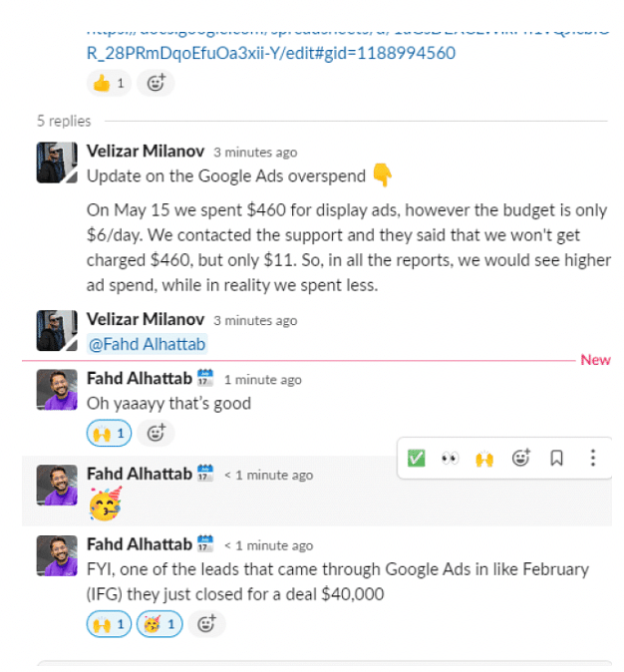The width and height of the screenshot is (624, 672).
Task: Add reaction to 'Oh yaaayy that's good' message
Action: pyautogui.click(x=156, y=433)
